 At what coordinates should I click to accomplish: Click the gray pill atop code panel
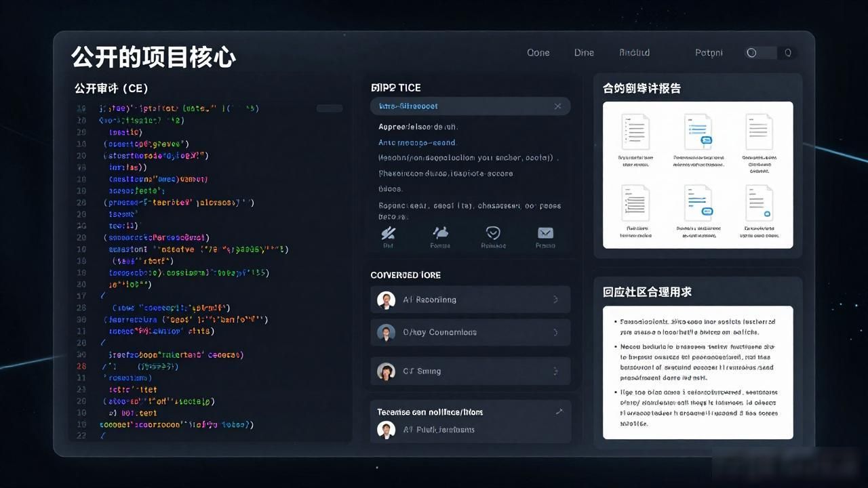(x=330, y=108)
